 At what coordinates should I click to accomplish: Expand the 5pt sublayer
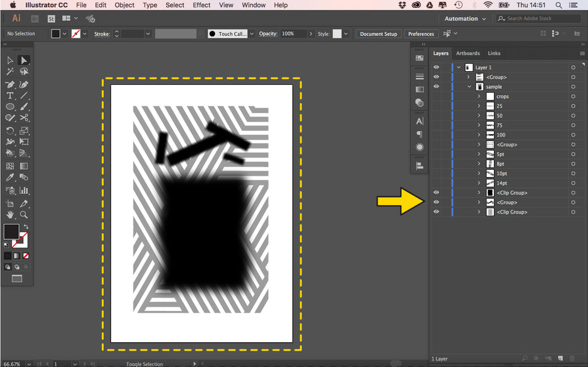point(479,154)
